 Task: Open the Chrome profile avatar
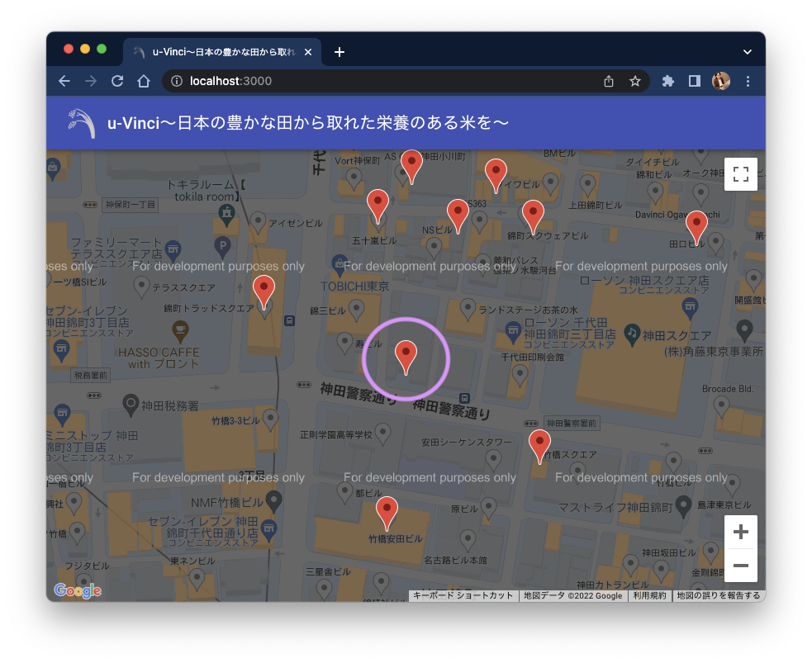(x=721, y=81)
